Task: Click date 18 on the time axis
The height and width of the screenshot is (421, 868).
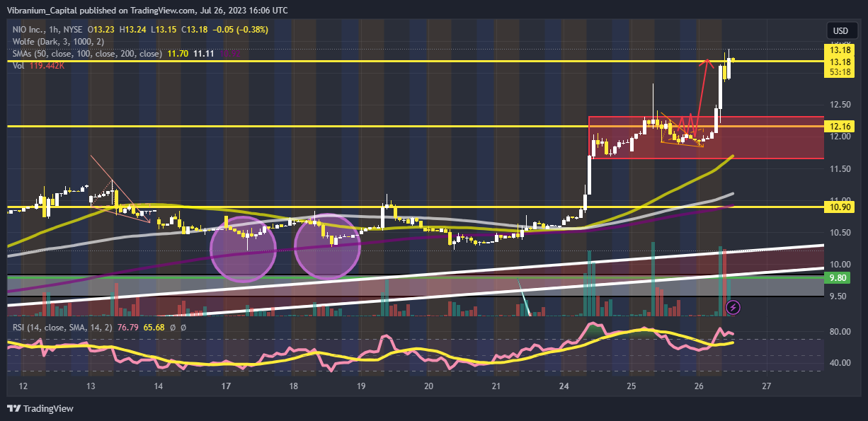Action: click(293, 386)
